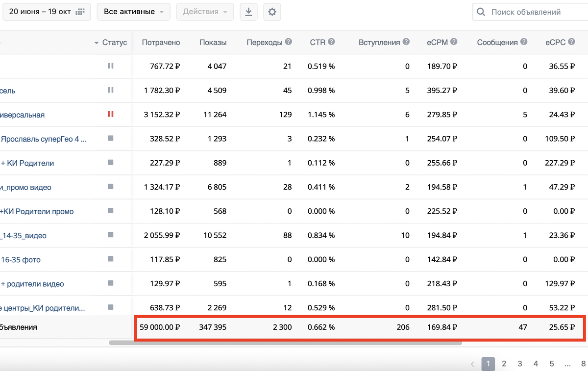This screenshot has width=588, height=371.
Task: Click the 3 152.32 ₽ spent value
Action: (162, 115)
